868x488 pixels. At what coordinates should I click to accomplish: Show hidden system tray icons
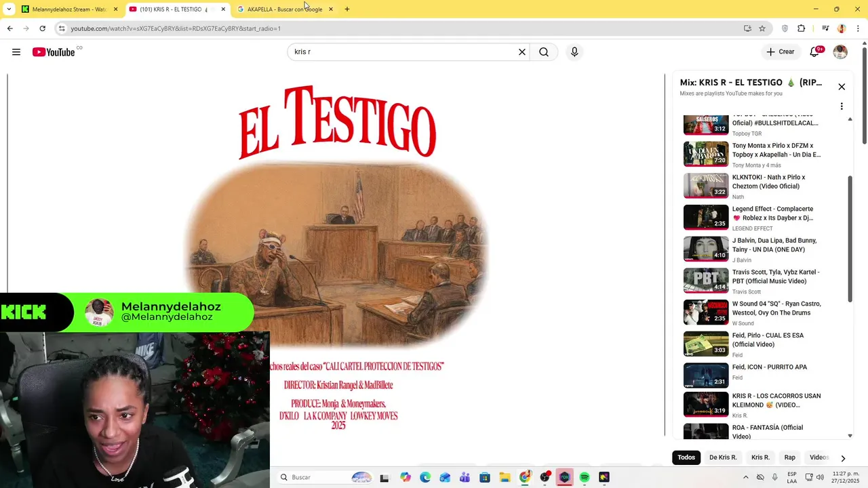(x=746, y=477)
